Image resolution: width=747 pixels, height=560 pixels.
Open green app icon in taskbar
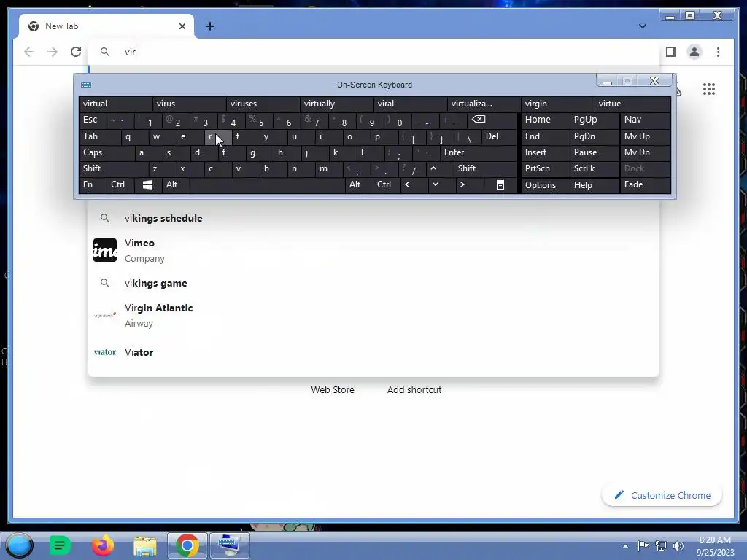(x=60, y=545)
